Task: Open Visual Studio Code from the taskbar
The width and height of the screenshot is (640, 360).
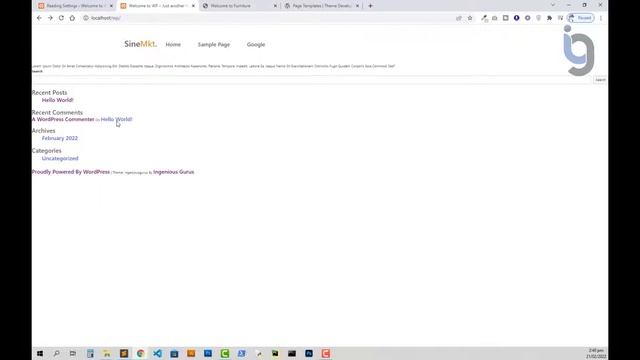Action: click(x=157, y=353)
